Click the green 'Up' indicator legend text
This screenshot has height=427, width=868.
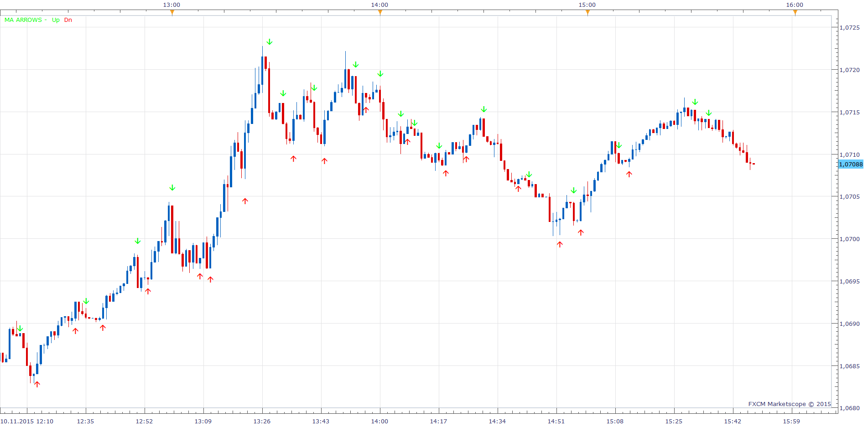(x=56, y=20)
